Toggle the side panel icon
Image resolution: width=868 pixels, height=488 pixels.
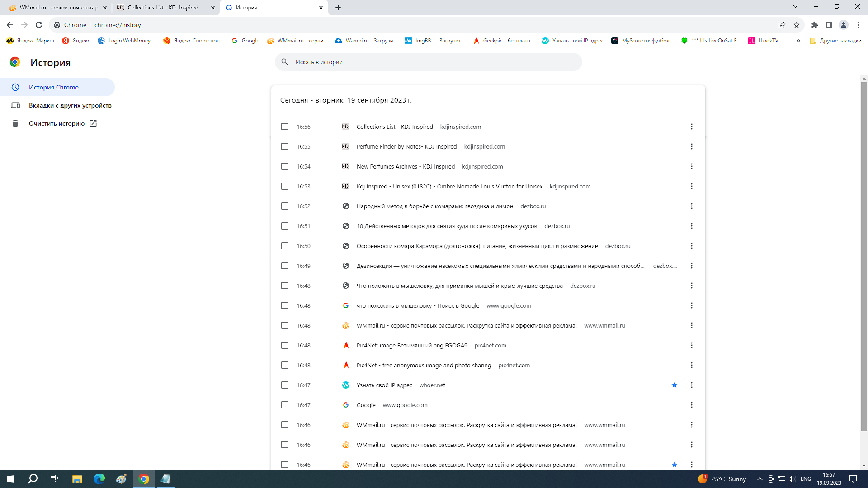[829, 25]
